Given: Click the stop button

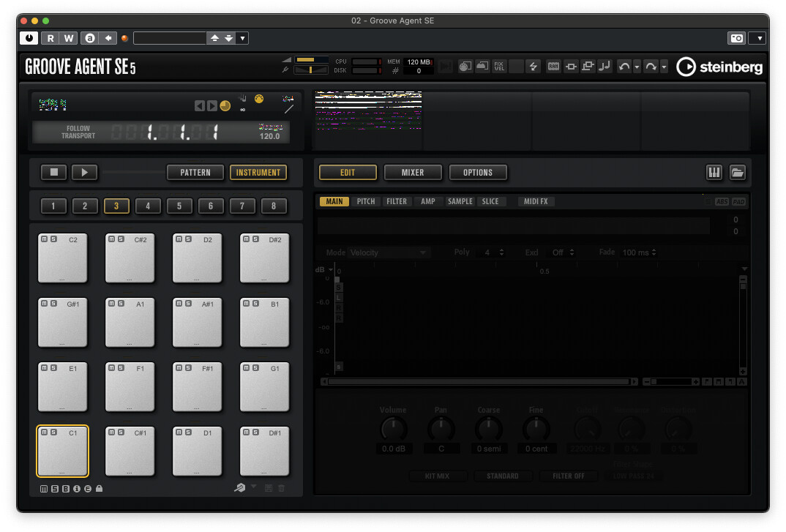Looking at the screenshot, I should (54, 172).
